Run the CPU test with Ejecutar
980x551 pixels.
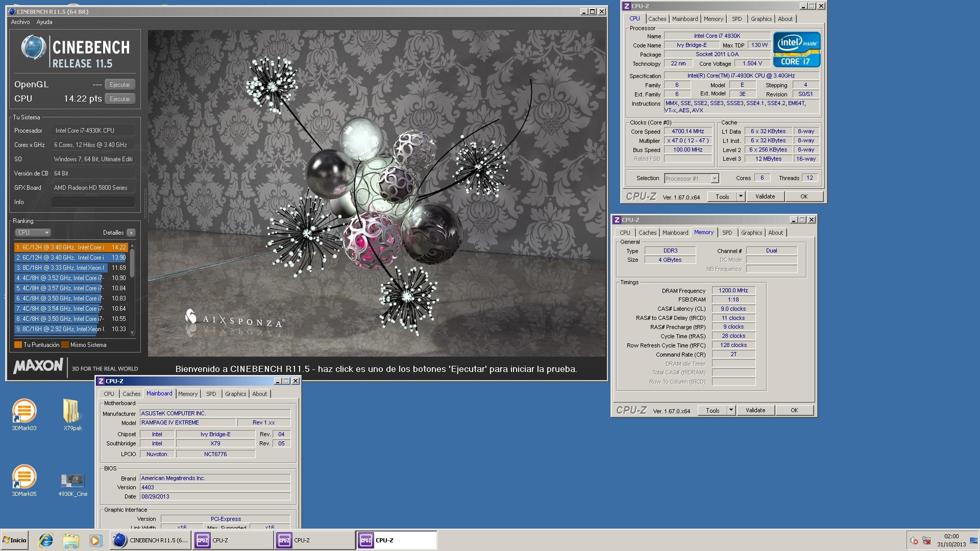click(x=120, y=99)
